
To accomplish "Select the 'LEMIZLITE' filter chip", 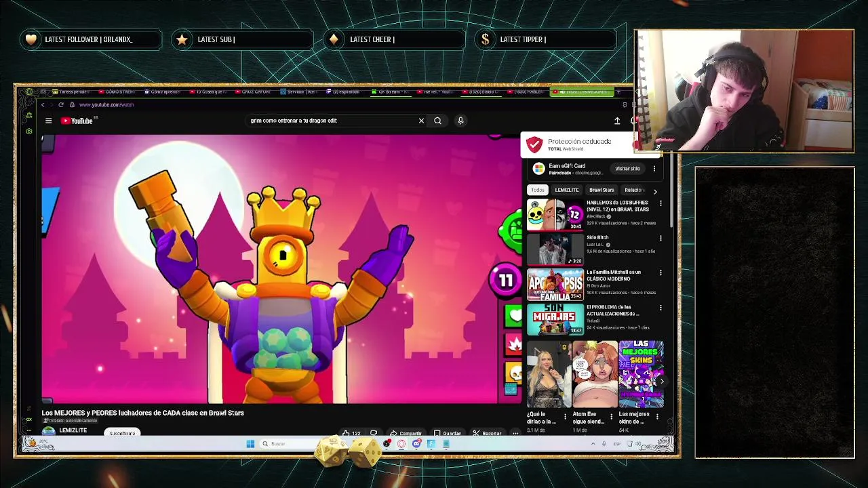I will 567,190.
